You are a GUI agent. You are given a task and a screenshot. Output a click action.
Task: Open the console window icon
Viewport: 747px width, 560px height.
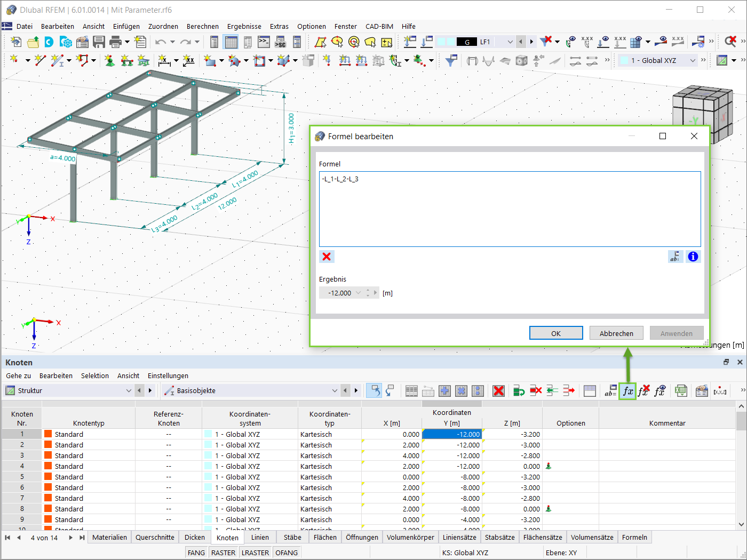click(264, 42)
